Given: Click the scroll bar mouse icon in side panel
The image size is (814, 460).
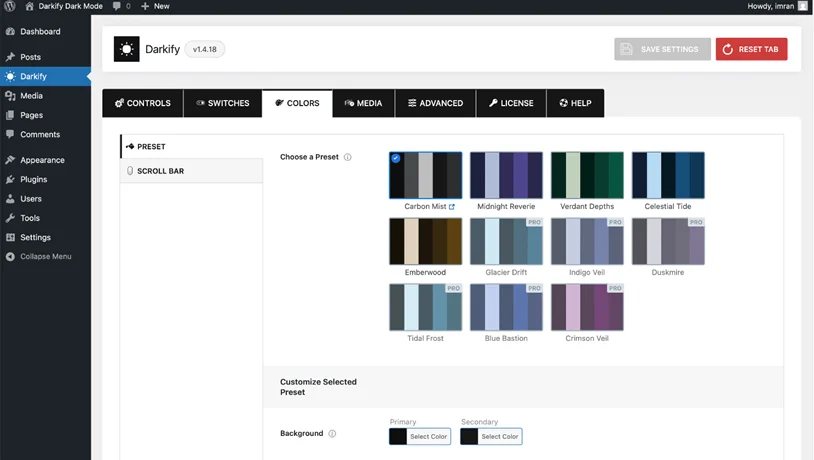Looking at the screenshot, I should pyautogui.click(x=130, y=171).
